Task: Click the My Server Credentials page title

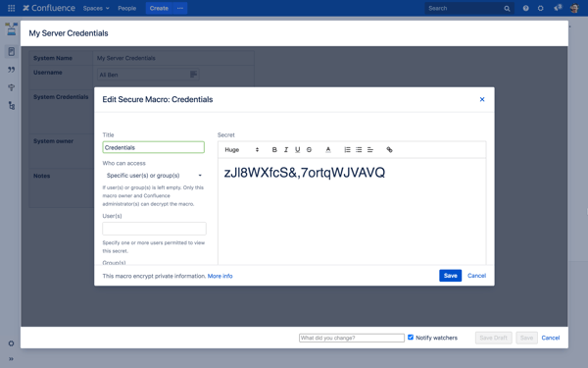Action: click(x=69, y=33)
